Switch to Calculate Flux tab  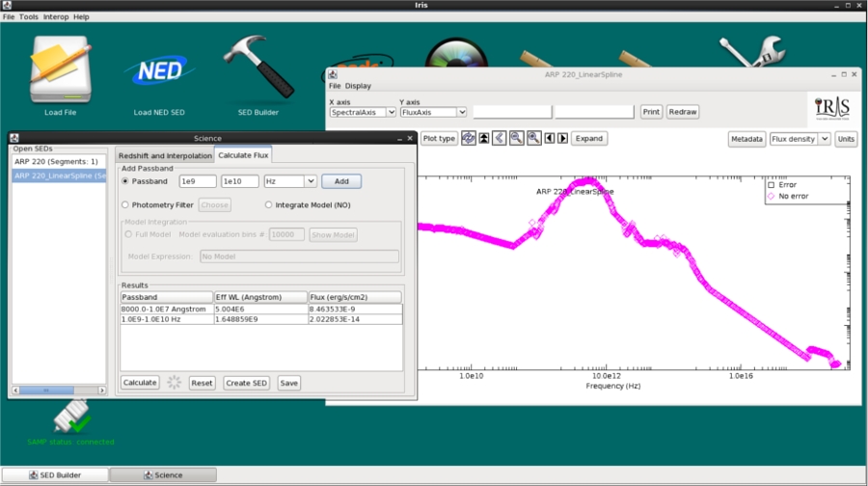coord(243,155)
